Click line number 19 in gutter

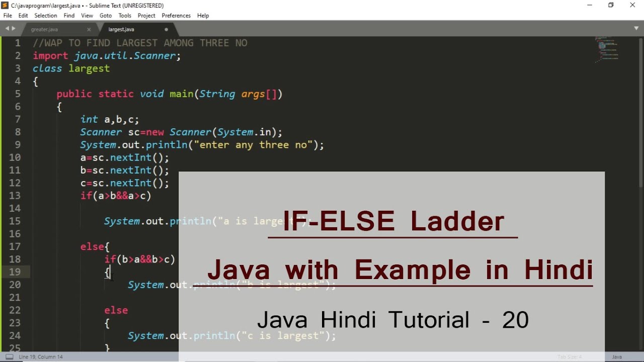tap(15, 272)
